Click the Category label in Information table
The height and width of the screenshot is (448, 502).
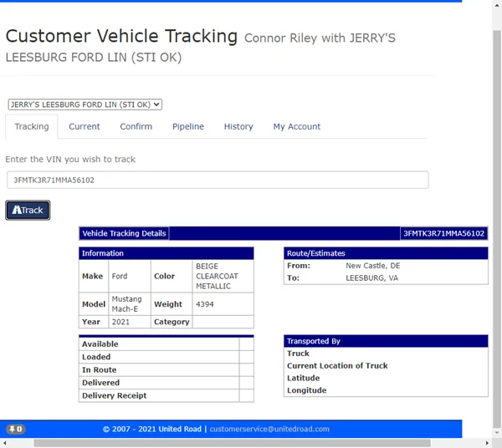pos(172,322)
